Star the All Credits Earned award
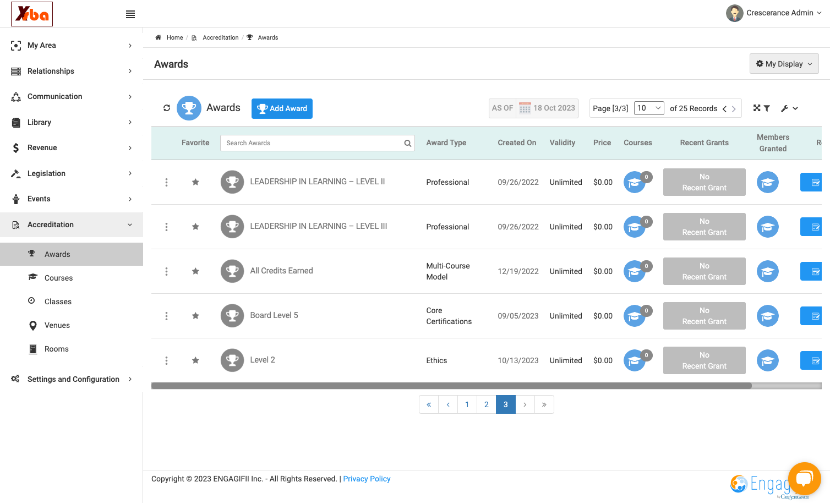Image resolution: width=830 pixels, height=504 pixels. (195, 271)
